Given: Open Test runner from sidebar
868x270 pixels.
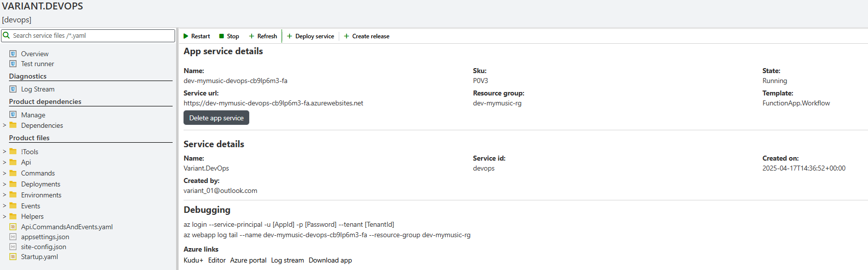Looking at the screenshot, I should (x=37, y=64).
